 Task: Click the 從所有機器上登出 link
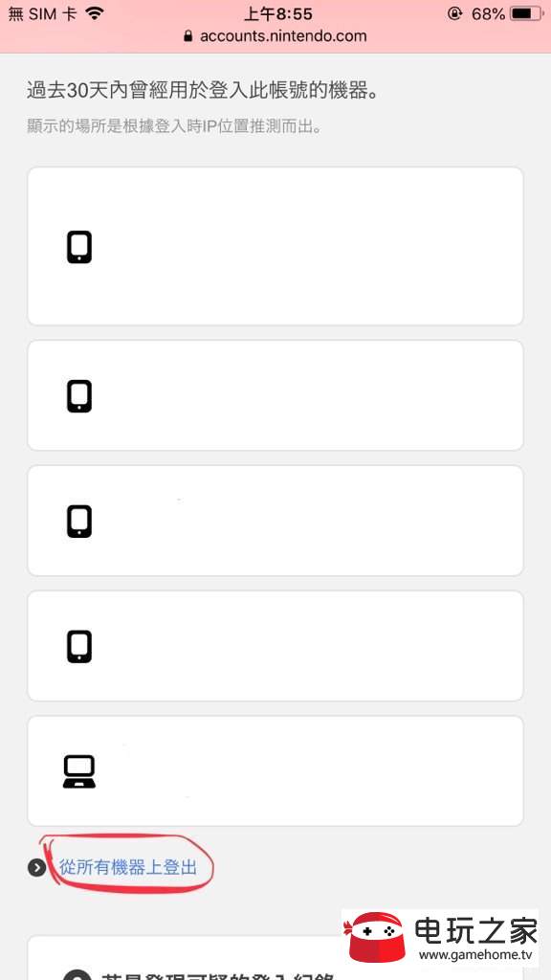128,867
